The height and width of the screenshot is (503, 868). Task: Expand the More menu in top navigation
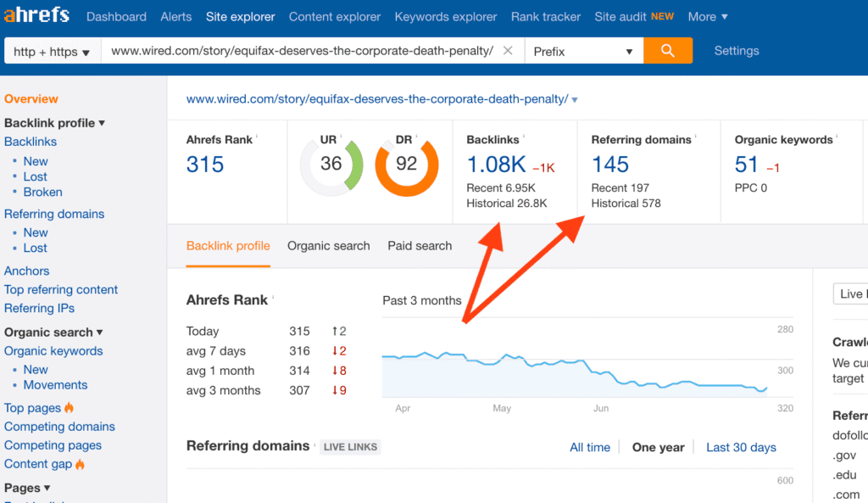pos(708,16)
